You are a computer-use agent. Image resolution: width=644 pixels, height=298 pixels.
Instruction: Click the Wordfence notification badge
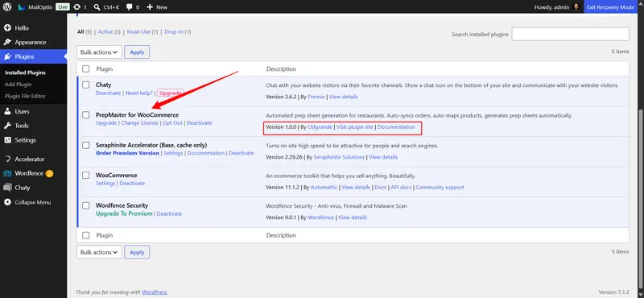49,173
